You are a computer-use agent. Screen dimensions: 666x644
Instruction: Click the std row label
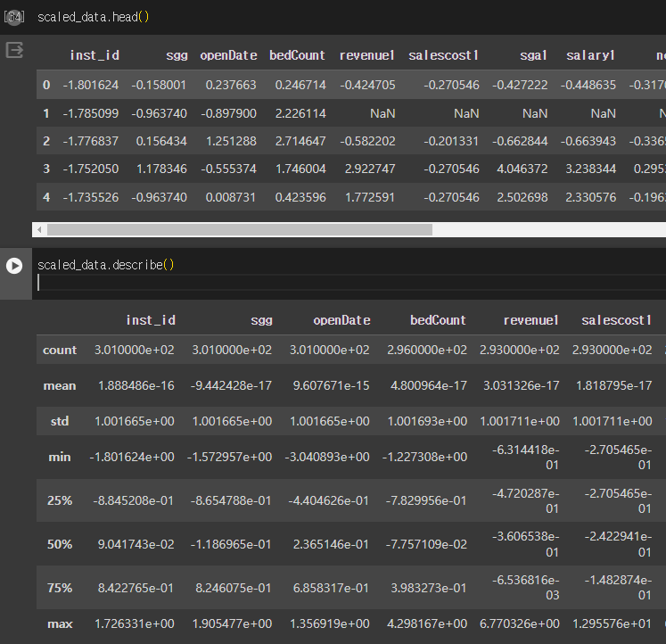coord(60,421)
